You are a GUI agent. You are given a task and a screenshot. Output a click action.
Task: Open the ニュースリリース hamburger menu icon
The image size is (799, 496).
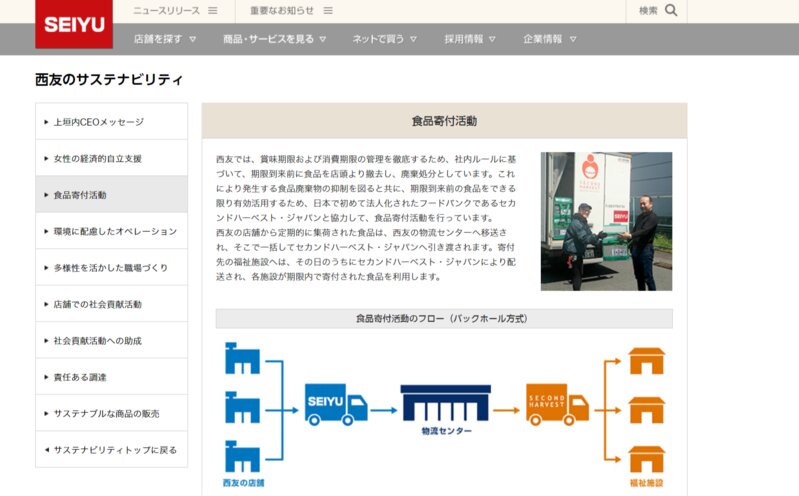pyautogui.click(x=213, y=10)
